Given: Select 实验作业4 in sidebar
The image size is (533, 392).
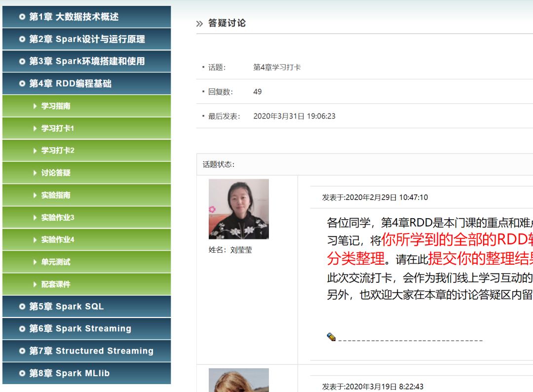Looking at the screenshot, I should [57, 240].
